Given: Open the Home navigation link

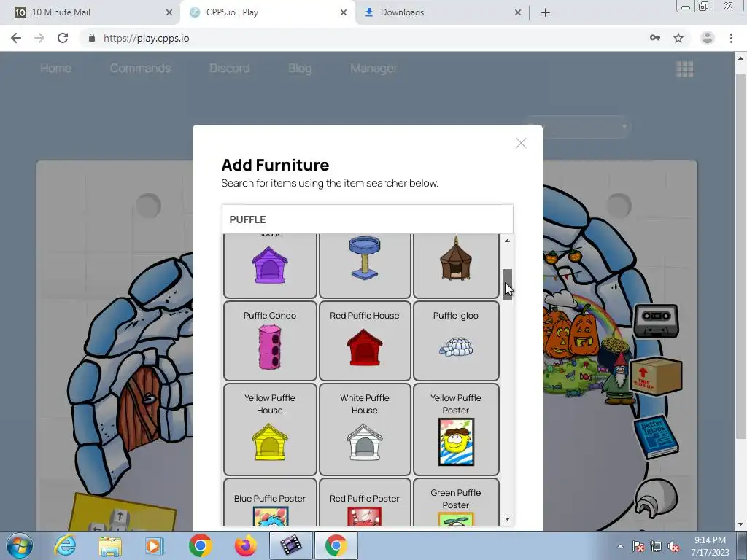Looking at the screenshot, I should (x=55, y=69).
